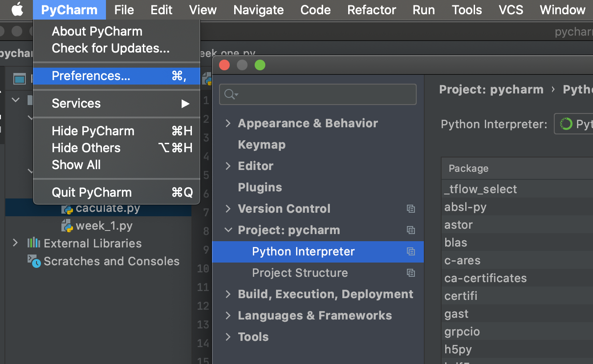Expand the Appearance & Behavior section
593x364 pixels.
[x=228, y=123]
